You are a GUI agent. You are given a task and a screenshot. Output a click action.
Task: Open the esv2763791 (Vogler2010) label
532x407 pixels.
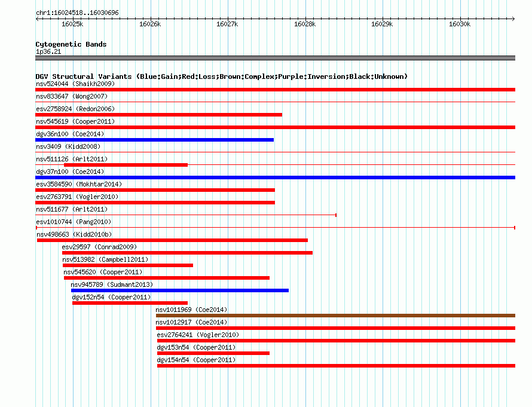click(77, 197)
